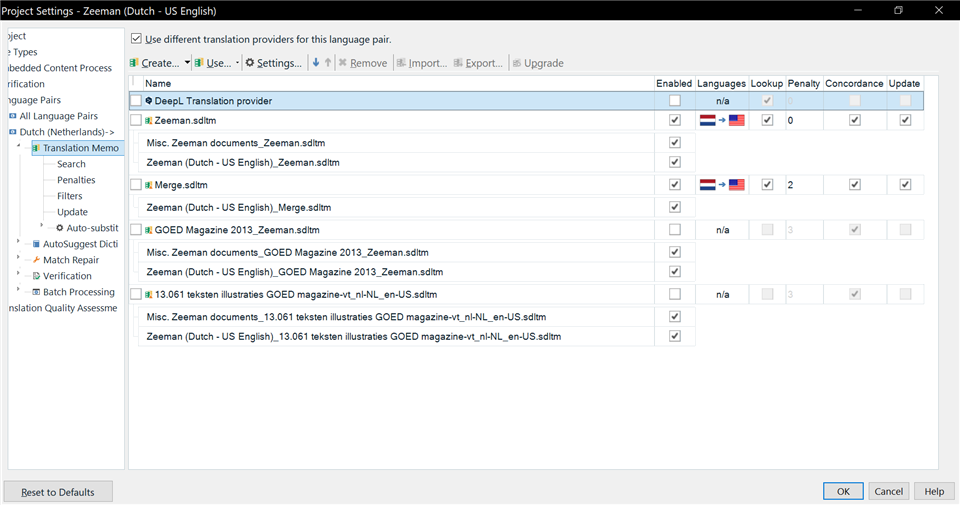Click the Merge.sdltm memory icon
Screen dimensions: 960x505
coord(149,185)
